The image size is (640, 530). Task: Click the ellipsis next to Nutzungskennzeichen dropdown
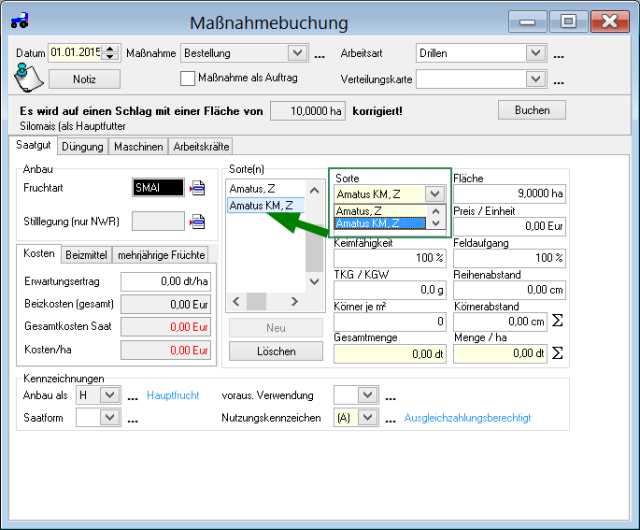[x=390, y=418]
